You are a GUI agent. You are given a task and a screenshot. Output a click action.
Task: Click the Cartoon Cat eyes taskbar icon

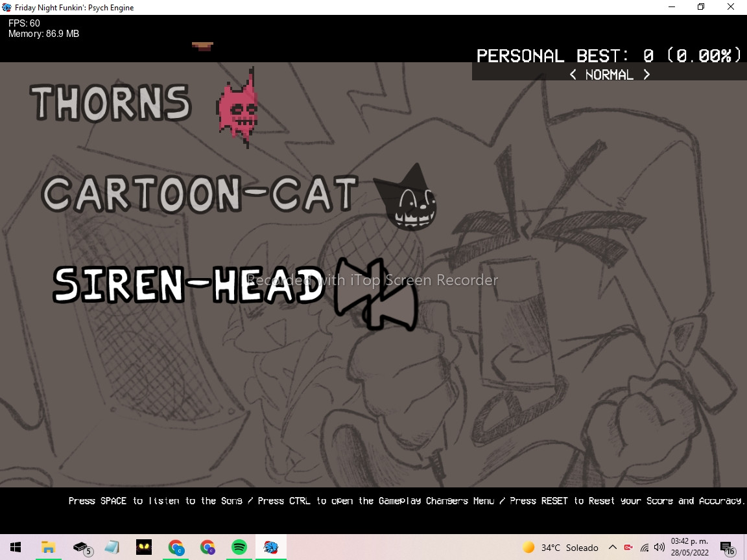pyautogui.click(x=143, y=546)
